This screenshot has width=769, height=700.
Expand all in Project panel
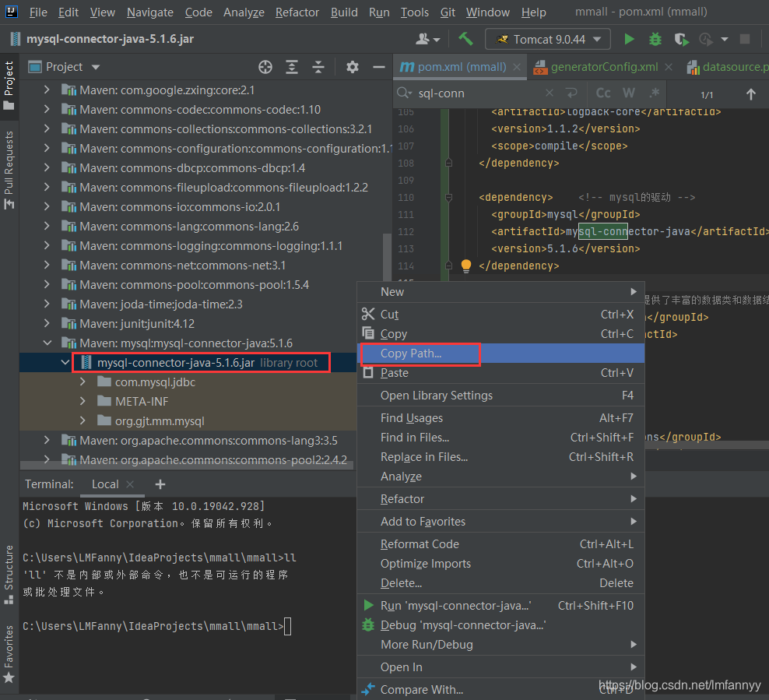[292, 67]
